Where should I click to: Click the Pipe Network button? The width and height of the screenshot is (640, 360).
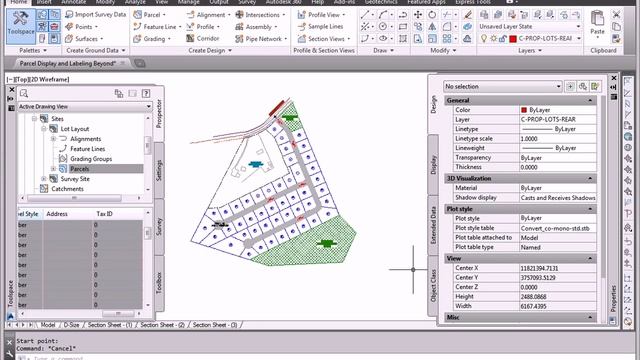[260, 39]
